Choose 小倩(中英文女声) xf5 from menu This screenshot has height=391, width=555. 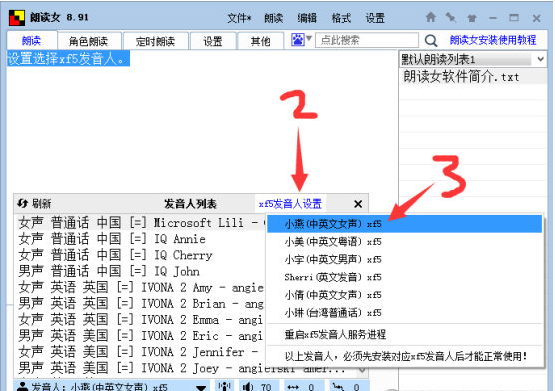point(404,295)
